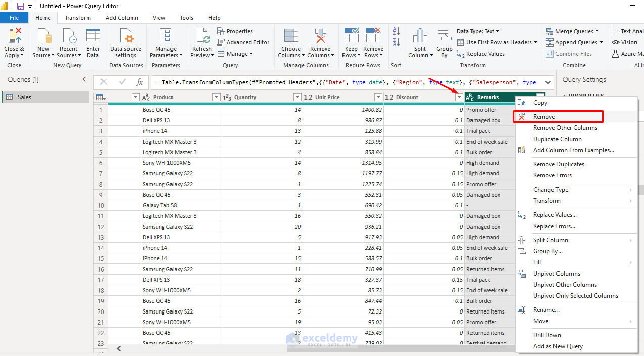Viewport: 644px width, 356px height.
Task: Click the Choose Columns icon
Action: click(291, 37)
